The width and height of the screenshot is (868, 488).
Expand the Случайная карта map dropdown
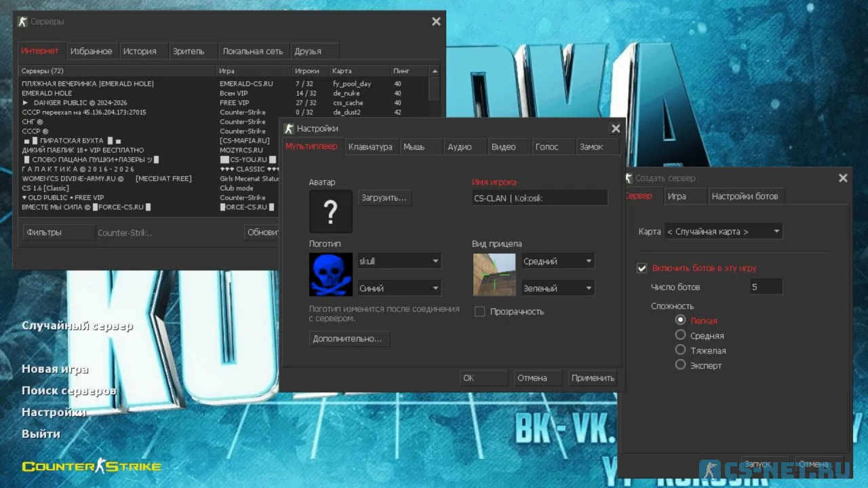pos(723,232)
